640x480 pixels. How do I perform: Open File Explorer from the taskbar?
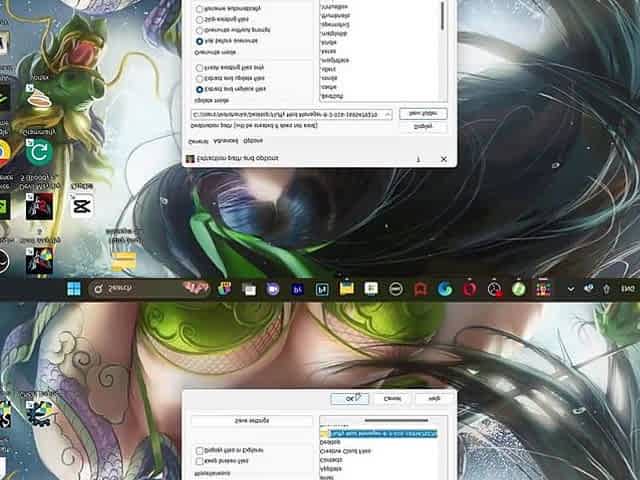pos(346,289)
